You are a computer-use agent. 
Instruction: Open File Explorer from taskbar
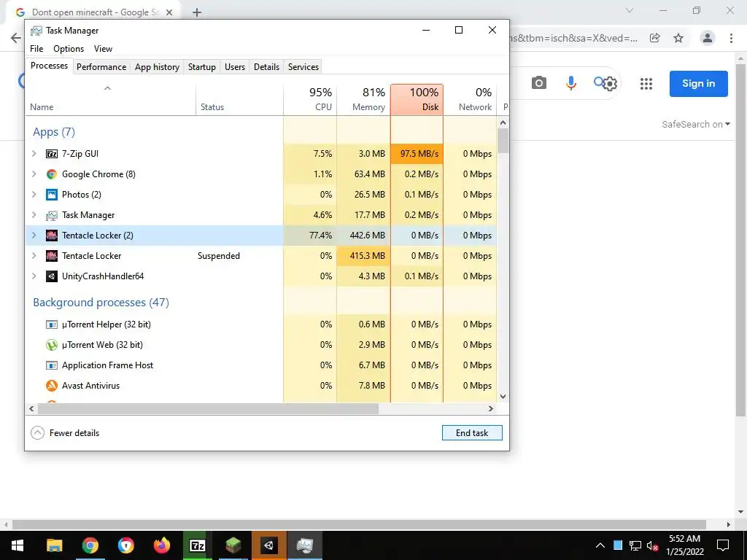[54, 545]
